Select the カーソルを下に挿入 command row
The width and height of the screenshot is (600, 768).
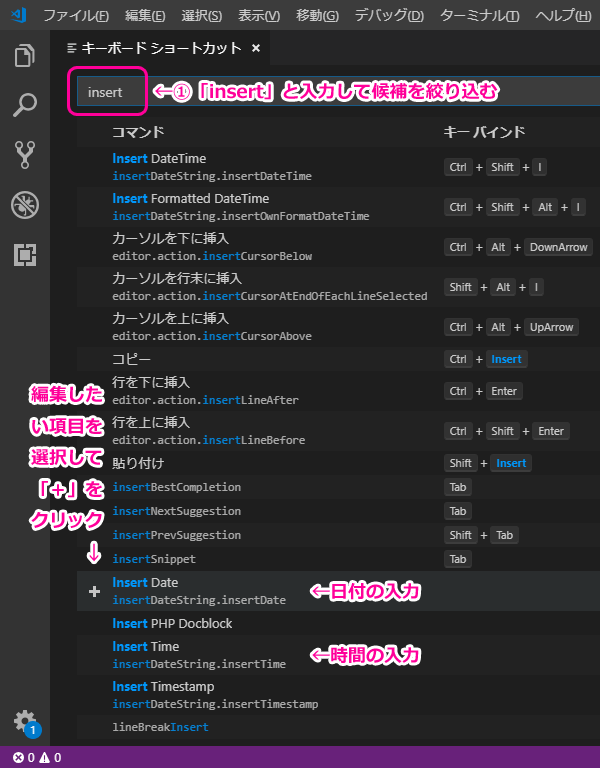point(338,247)
